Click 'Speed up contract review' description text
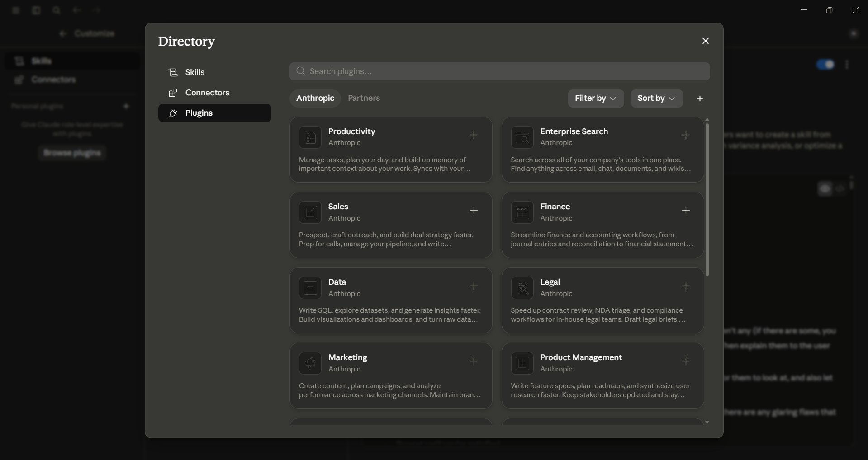This screenshot has height=460, width=868. 598,315
